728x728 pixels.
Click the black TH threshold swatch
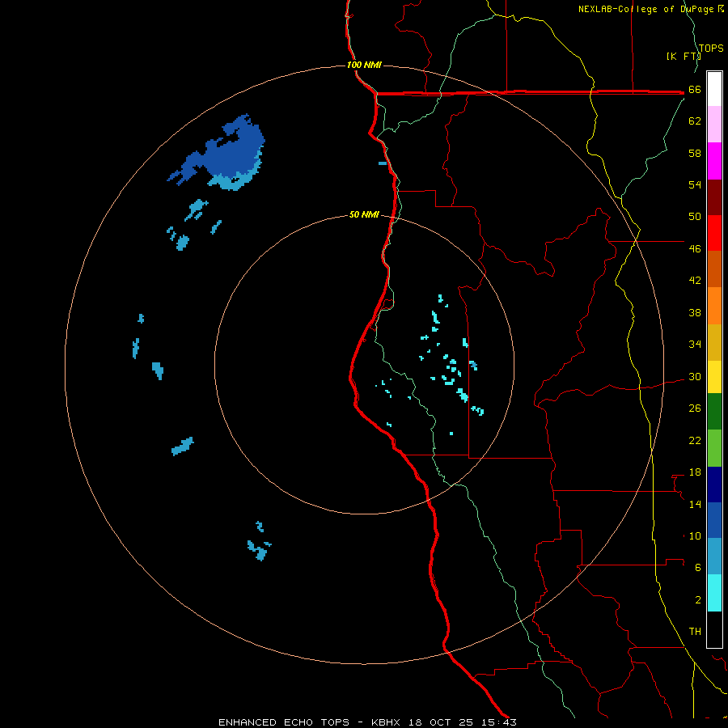click(714, 629)
